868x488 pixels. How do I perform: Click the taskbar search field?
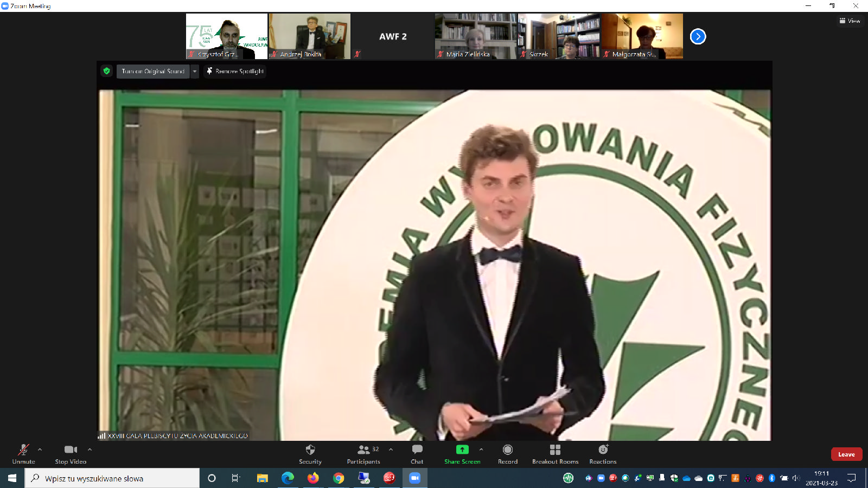pos(112,478)
